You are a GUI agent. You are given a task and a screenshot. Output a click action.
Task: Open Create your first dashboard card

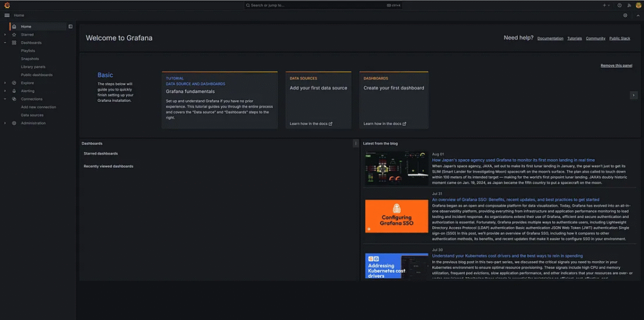(394, 100)
